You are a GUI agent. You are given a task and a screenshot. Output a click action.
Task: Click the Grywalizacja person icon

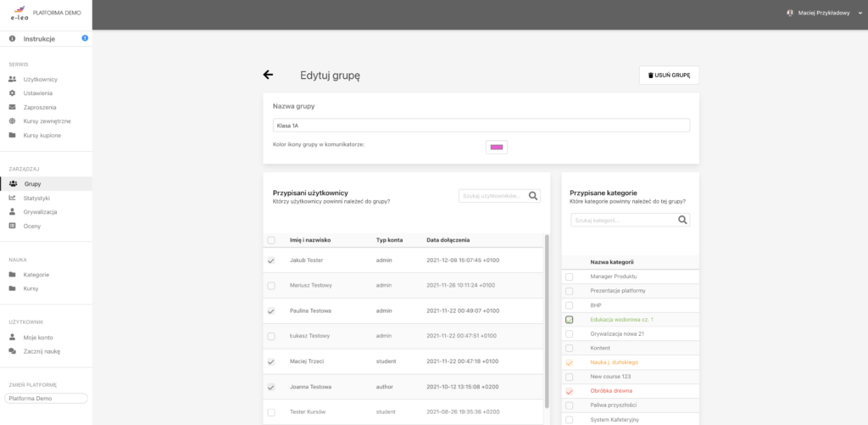point(12,212)
